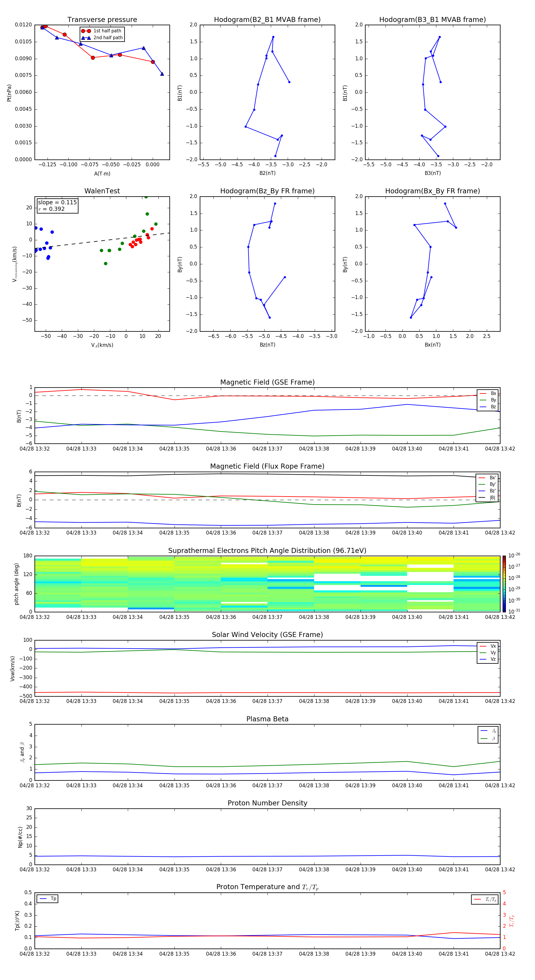Select the "slope = 0.115" annotation

pyautogui.click(x=57, y=203)
